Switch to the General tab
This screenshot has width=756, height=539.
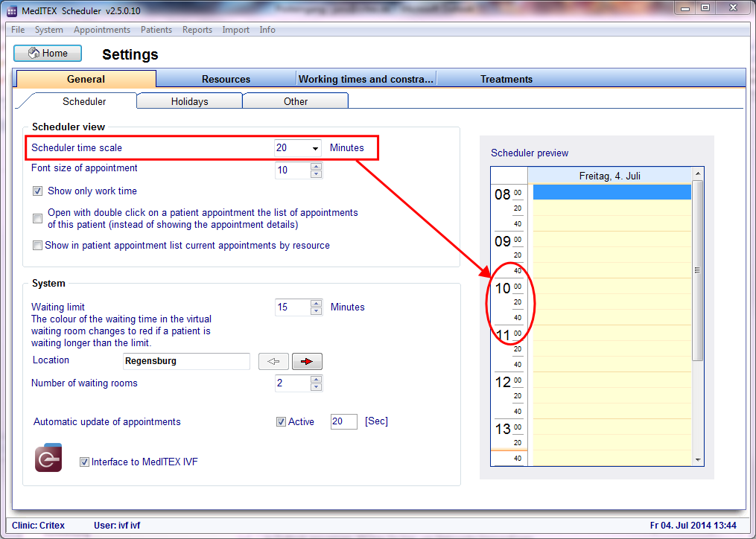pos(86,79)
